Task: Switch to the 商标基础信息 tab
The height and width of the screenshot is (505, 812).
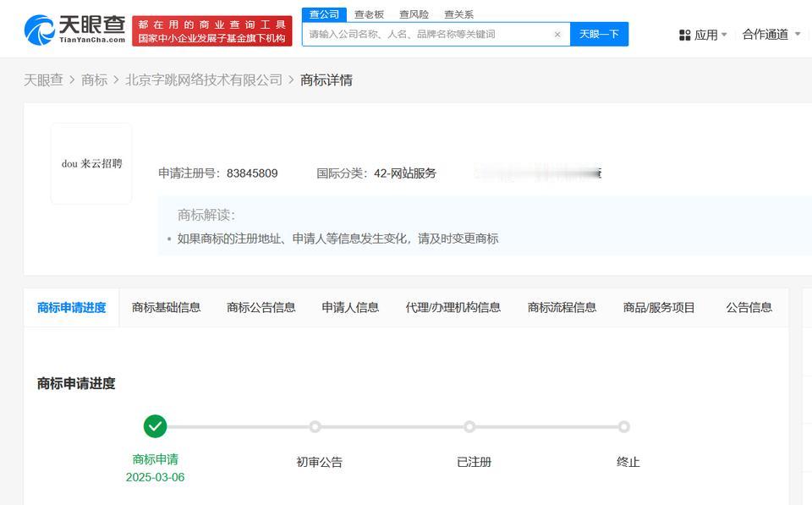Action: [x=167, y=308]
